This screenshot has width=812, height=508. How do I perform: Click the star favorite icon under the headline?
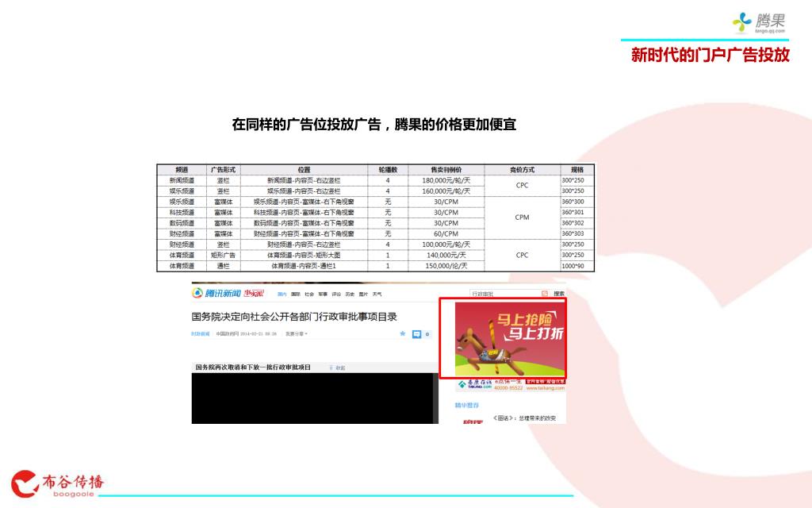coord(402,334)
